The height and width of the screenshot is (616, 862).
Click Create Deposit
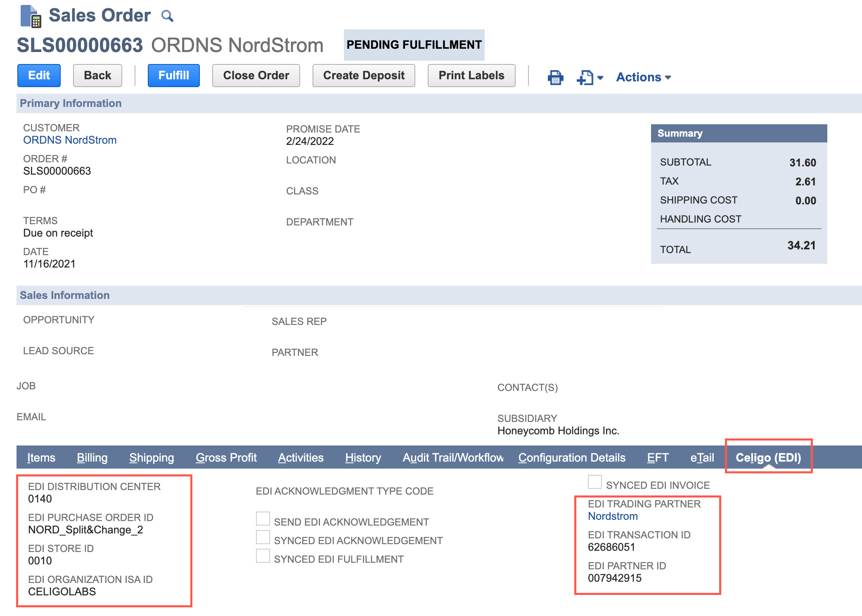364,75
